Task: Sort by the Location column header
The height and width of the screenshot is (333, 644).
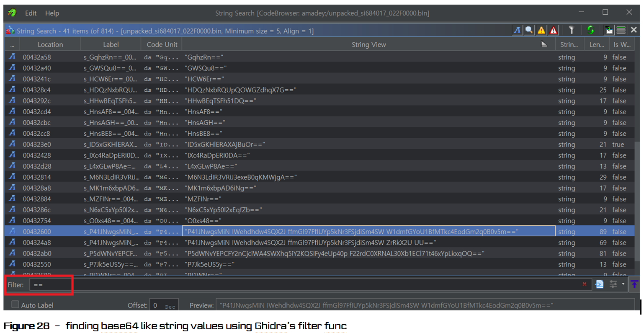Action: tap(50, 44)
